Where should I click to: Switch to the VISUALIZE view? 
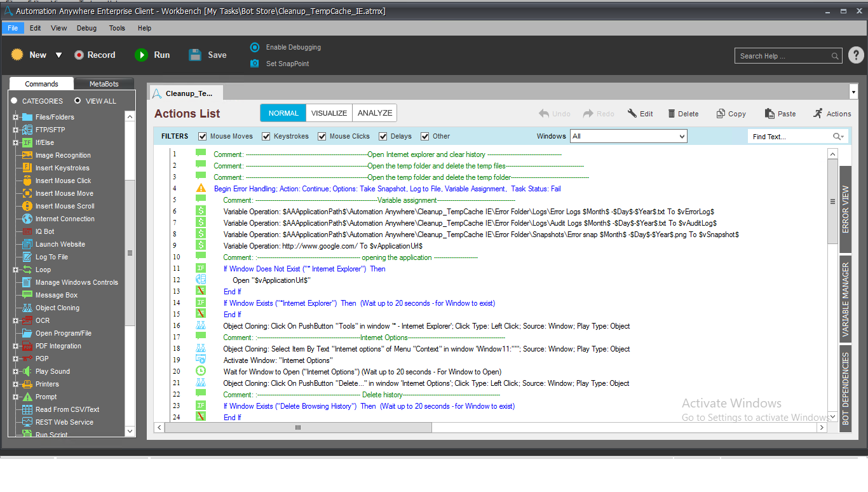tap(329, 113)
